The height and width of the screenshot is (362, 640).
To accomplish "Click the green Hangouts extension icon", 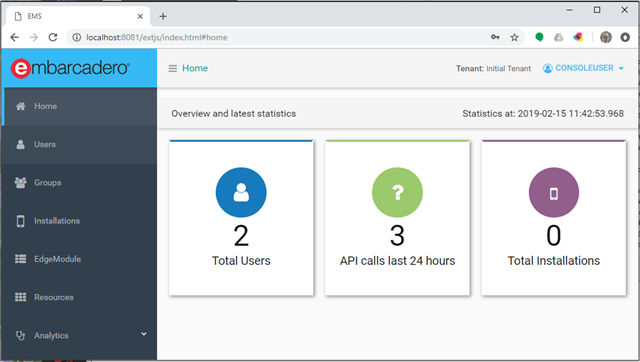I will (x=539, y=38).
